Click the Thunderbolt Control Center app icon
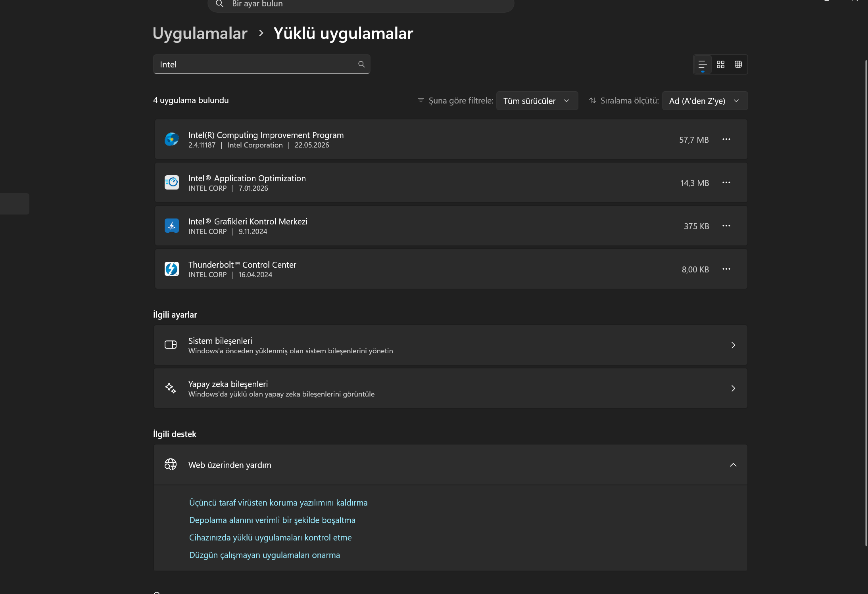Image resolution: width=868 pixels, height=594 pixels. [171, 269]
